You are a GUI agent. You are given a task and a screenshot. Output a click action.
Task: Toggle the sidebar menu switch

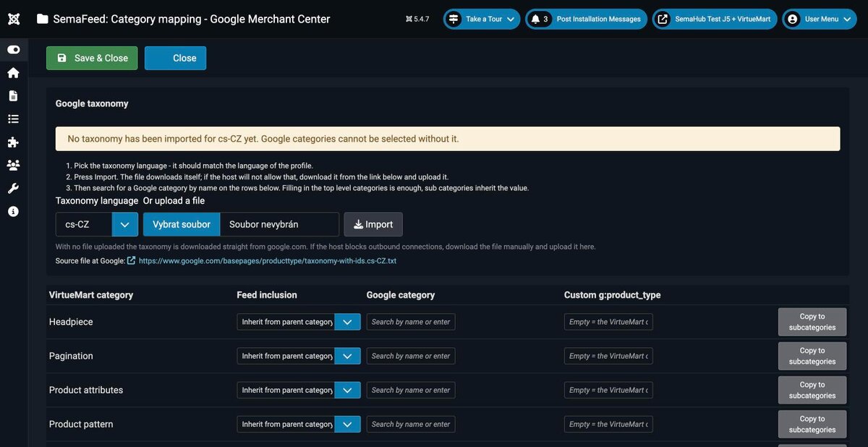13,50
